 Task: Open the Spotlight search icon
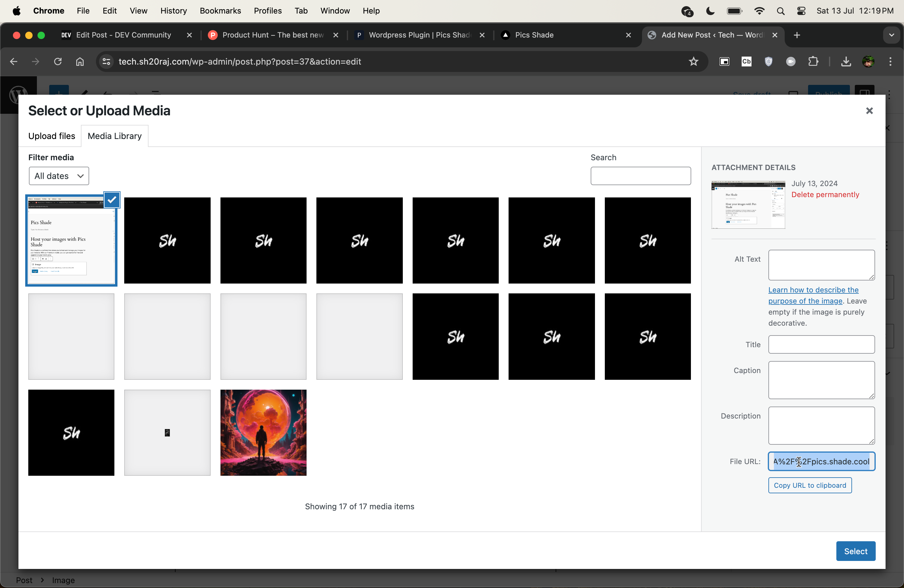(781, 11)
